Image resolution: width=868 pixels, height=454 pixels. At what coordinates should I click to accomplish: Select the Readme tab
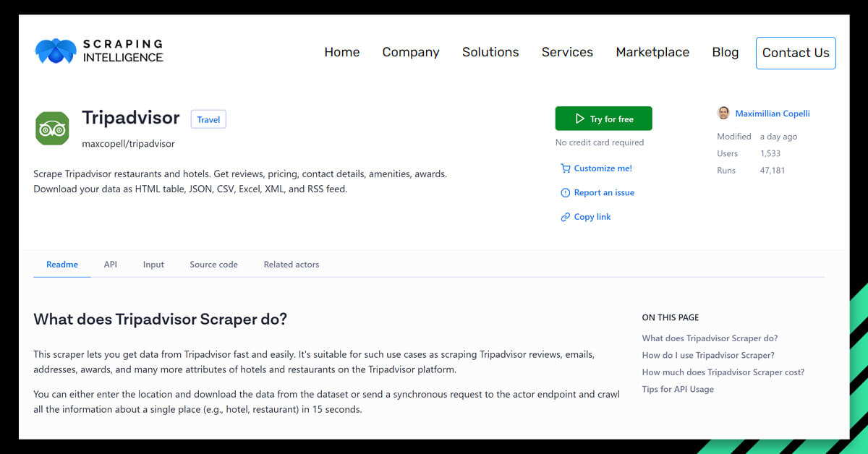[62, 265]
